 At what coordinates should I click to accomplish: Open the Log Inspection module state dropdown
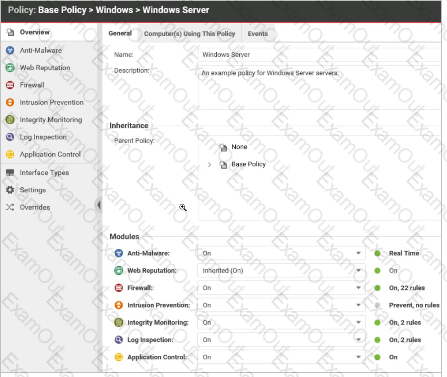pos(281,340)
